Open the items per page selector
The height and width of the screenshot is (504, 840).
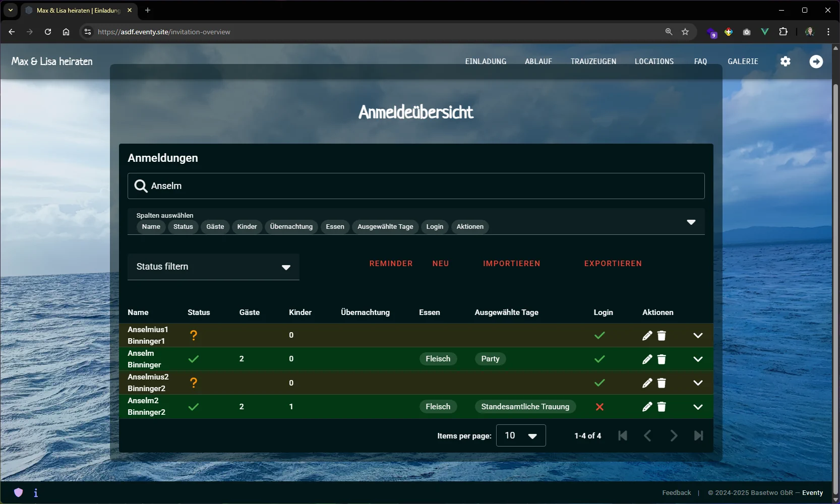[x=520, y=435]
